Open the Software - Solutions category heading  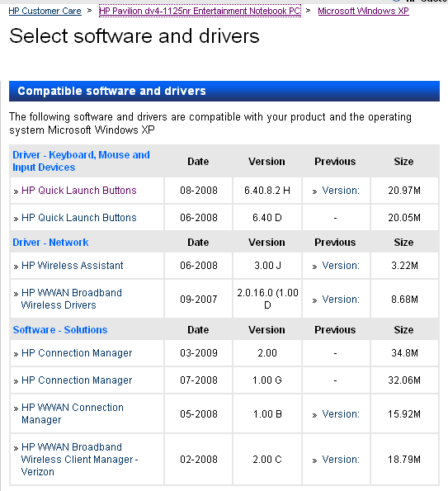60,330
